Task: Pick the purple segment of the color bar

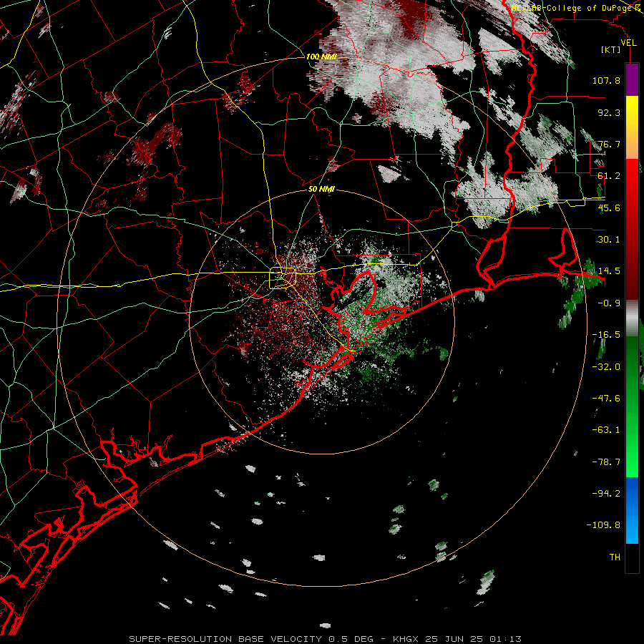Action: 632,79
